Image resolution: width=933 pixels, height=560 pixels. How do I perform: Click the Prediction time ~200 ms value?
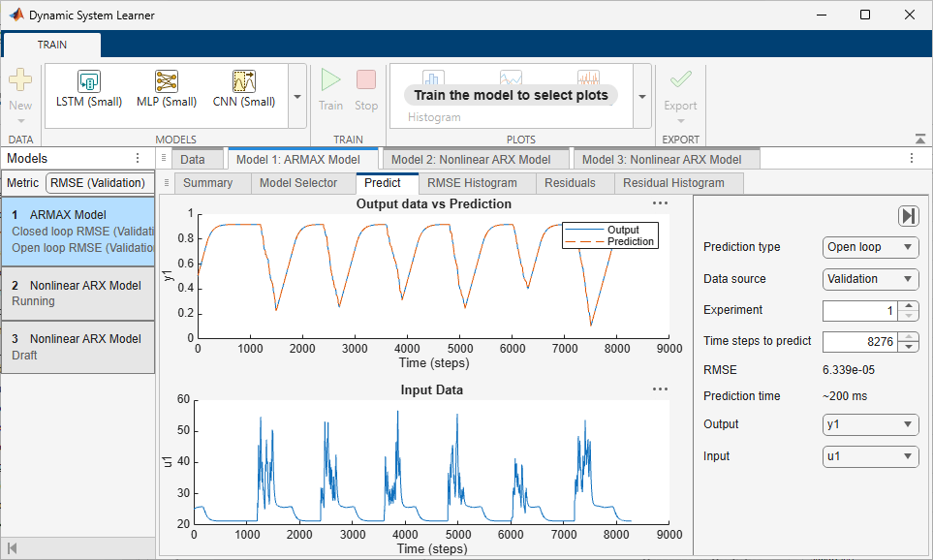tap(845, 396)
